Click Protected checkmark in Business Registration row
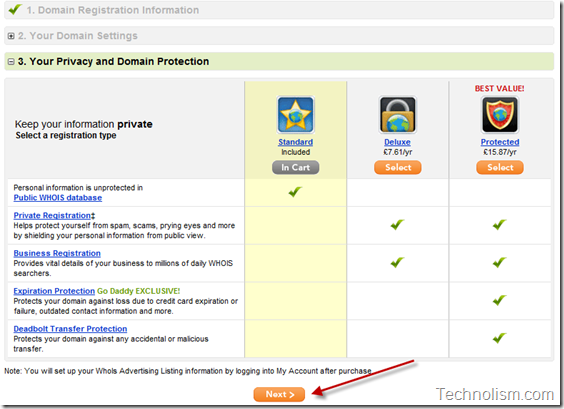The width and height of the screenshot is (564, 409). pyautogui.click(x=500, y=263)
